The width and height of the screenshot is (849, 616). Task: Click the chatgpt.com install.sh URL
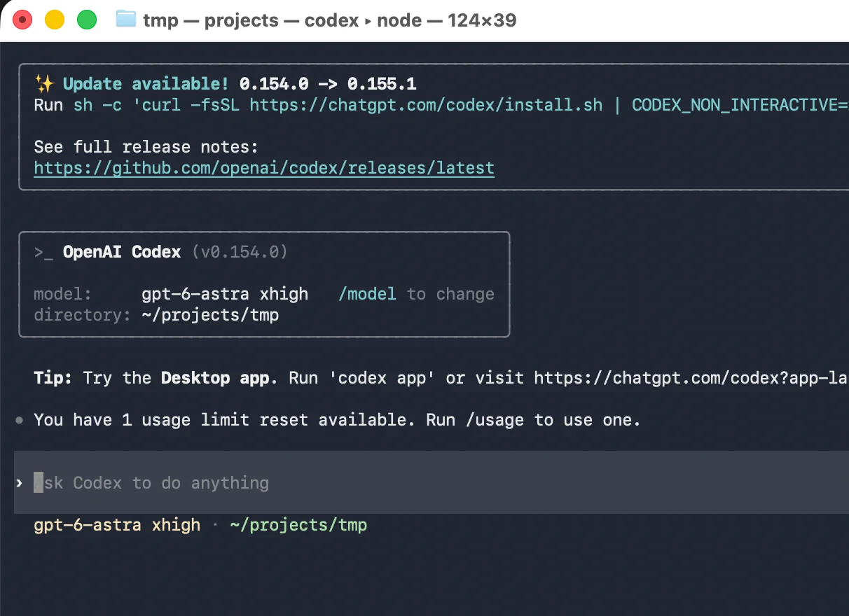(426, 105)
